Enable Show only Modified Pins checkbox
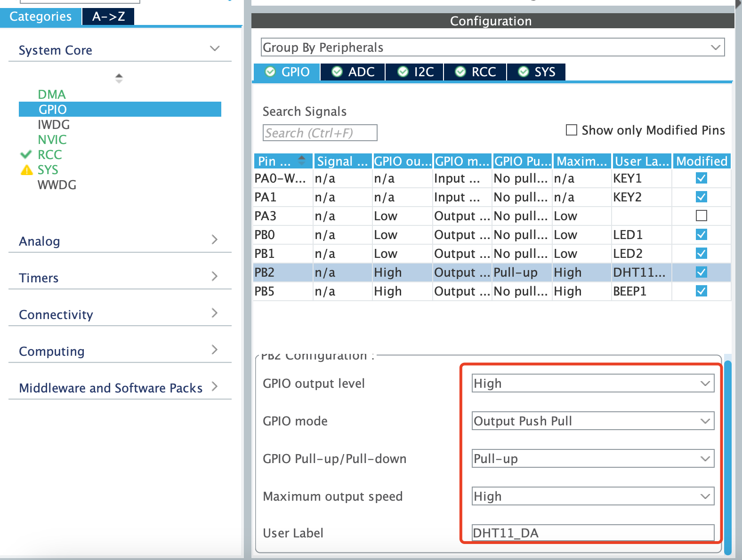This screenshot has height=560, width=742. [571, 130]
